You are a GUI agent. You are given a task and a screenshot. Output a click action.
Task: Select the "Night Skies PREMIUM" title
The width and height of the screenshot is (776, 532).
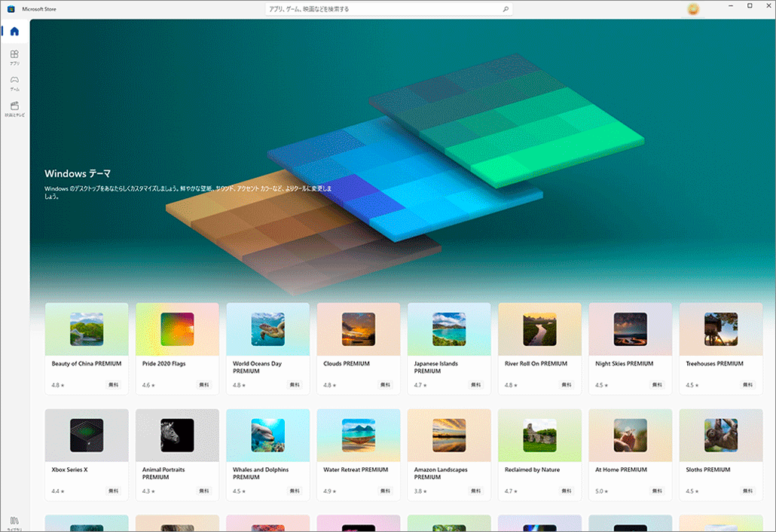point(624,364)
